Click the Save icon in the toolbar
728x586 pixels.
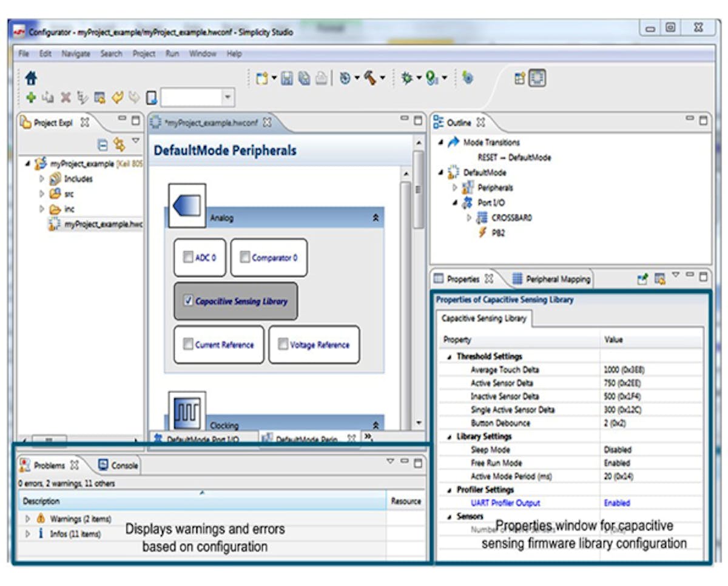(x=287, y=78)
